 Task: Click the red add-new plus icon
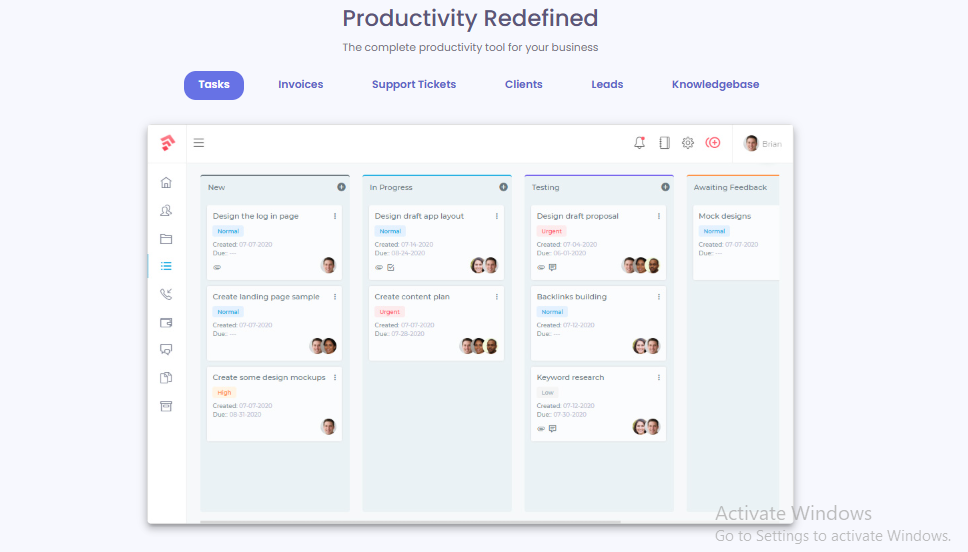(x=713, y=143)
